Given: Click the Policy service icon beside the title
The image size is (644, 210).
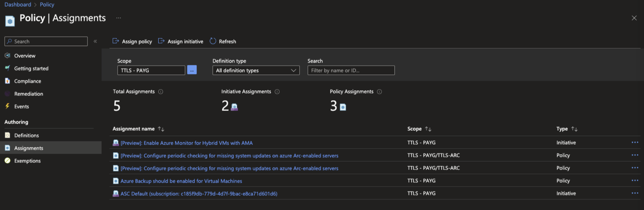Looking at the screenshot, I should point(10,21).
